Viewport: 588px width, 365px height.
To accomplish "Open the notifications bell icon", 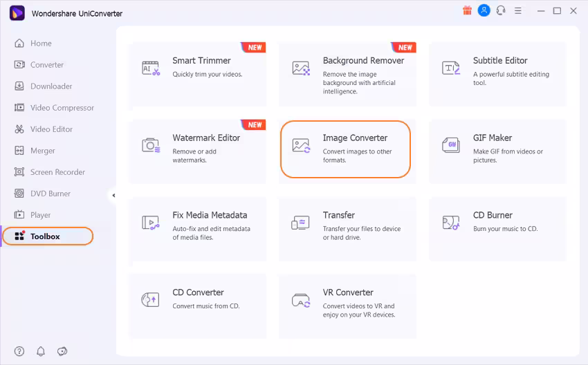I will click(41, 351).
